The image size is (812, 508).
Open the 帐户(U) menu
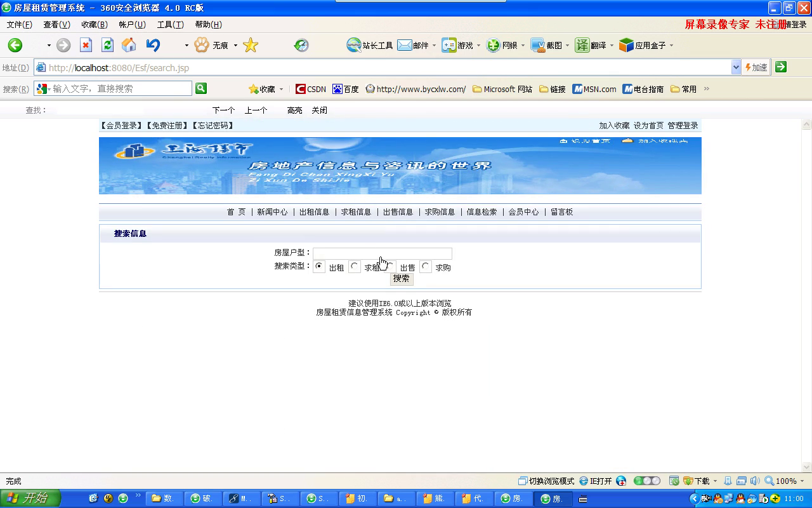point(132,25)
